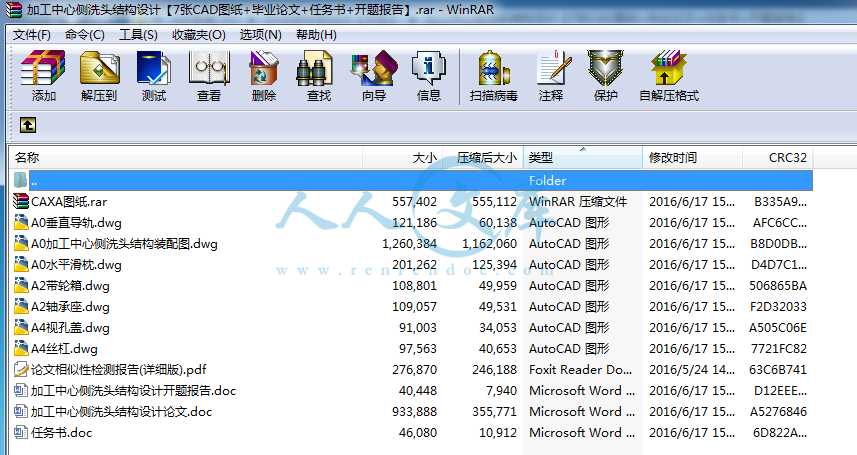Select A2轴承座.dwg file name
This screenshot has width=857, height=455.
pyautogui.click(x=70, y=307)
